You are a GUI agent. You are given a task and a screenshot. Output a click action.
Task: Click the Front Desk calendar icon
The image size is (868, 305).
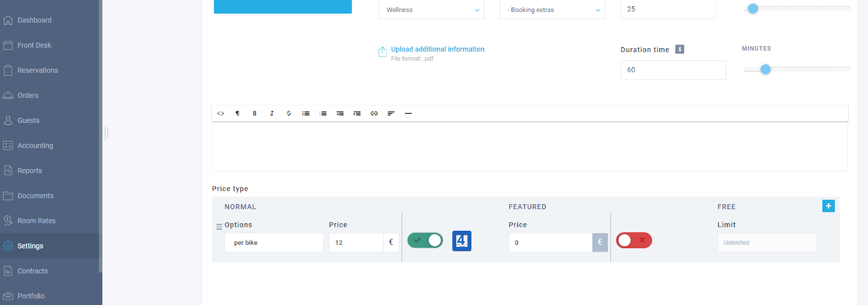click(x=8, y=45)
